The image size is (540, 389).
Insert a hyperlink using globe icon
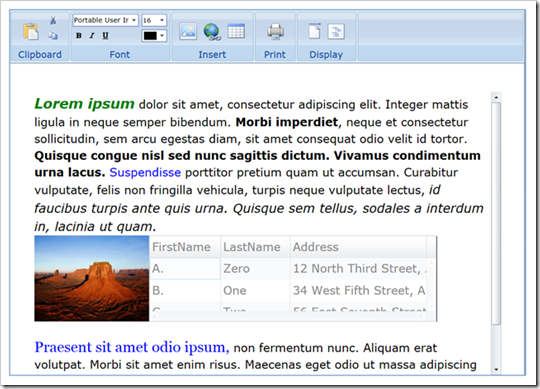212,31
